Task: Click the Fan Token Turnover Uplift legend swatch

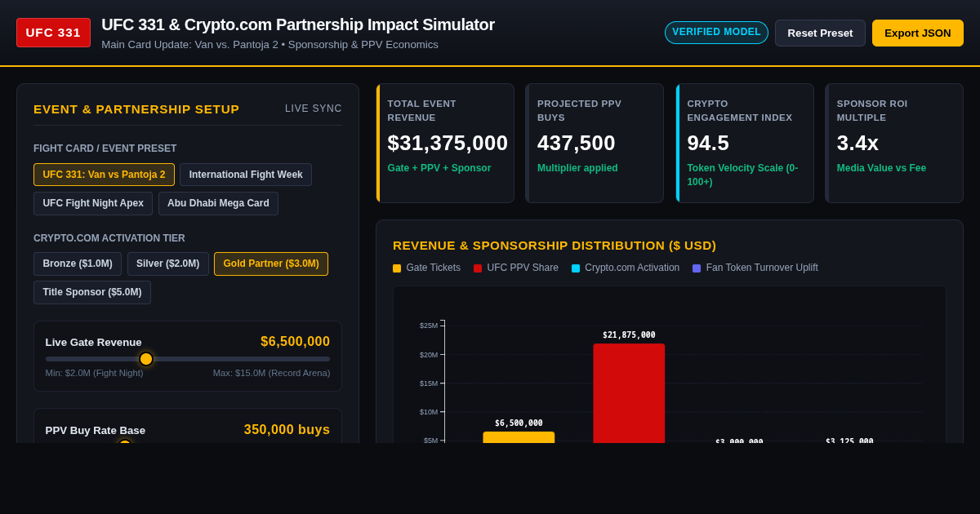Action: pyautogui.click(x=697, y=268)
